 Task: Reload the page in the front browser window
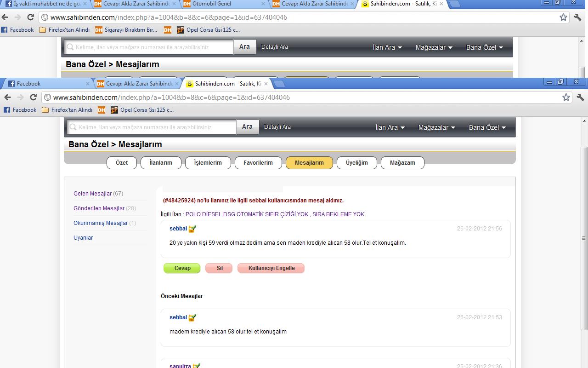pyautogui.click(x=33, y=97)
